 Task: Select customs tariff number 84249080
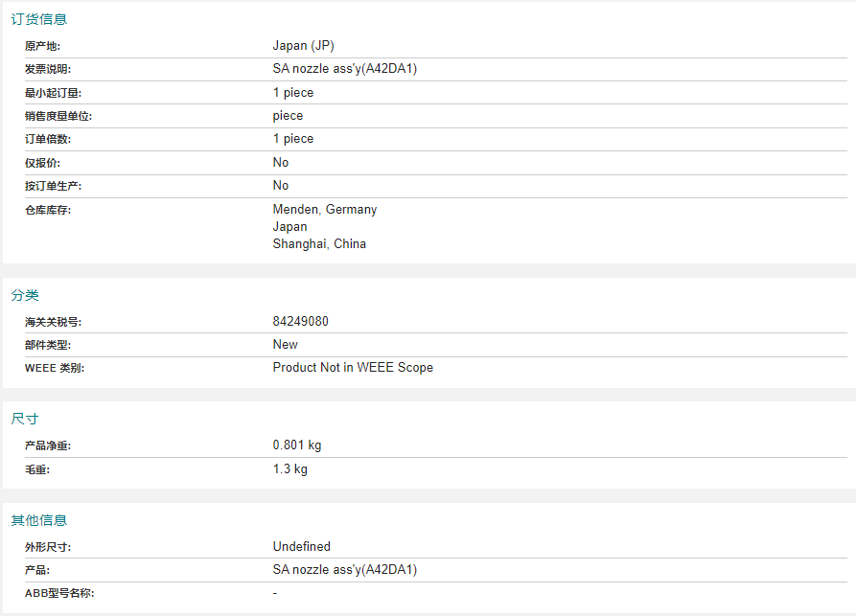tap(301, 321)
